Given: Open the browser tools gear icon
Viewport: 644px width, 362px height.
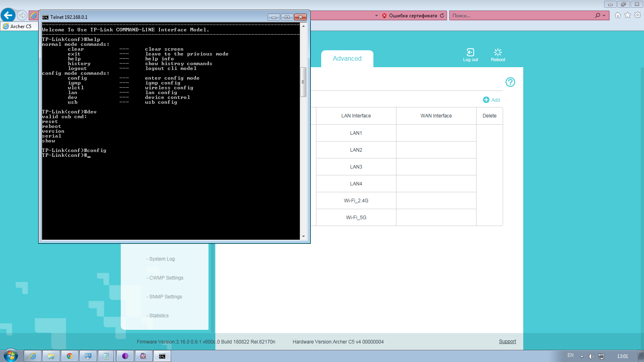Looking at the screenshot, I should [x=638, y=15].
